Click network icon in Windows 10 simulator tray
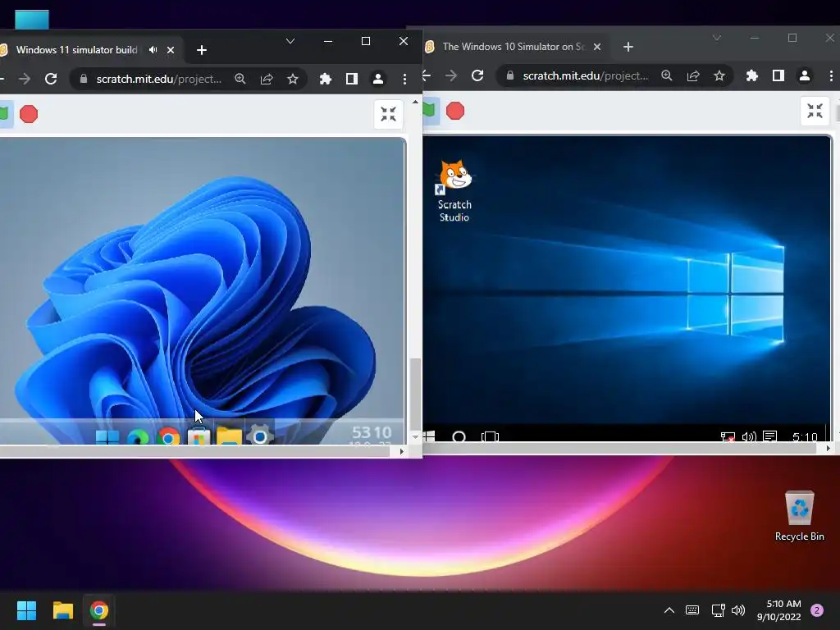The image size is (840, 630). coord(727,436)
